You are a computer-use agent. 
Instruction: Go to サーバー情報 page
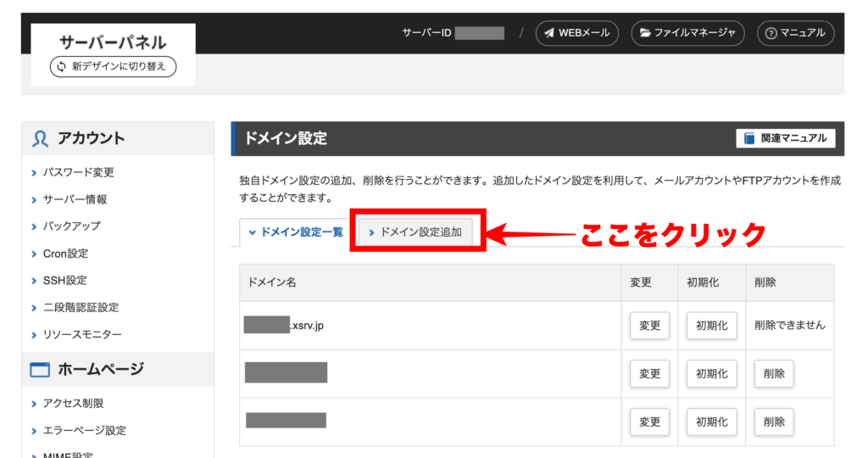coord(75,199)
